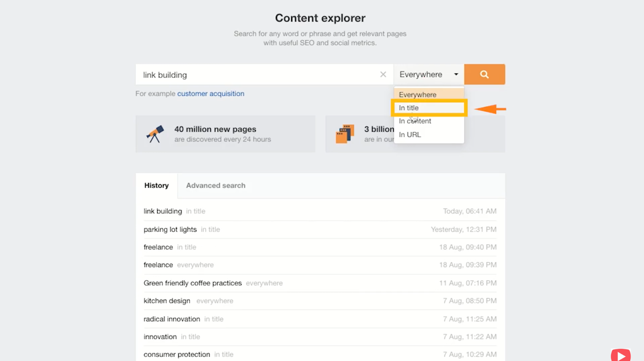Image resolution: width=644 pixels, height=361 pixels.
Task: Click the telescope icon
Action: pyautogui.click(x=155, y=134)
